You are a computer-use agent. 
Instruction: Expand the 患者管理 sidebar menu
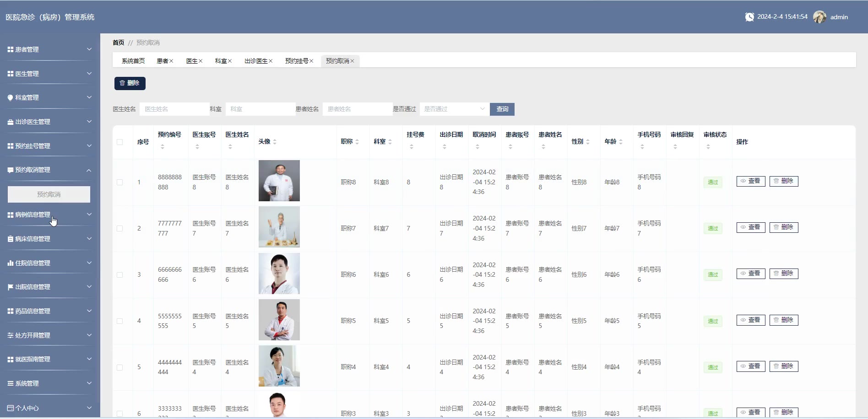tap(49, 49)
